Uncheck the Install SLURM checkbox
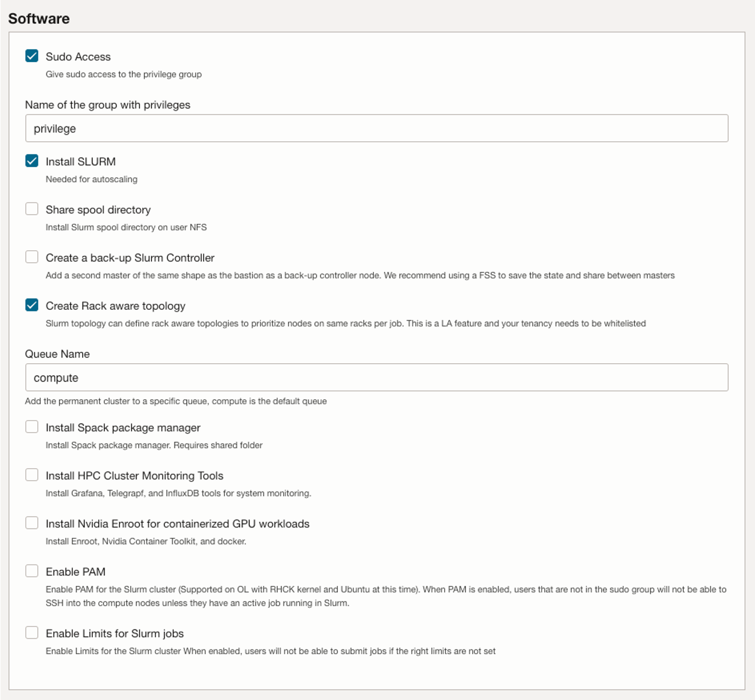The width and height of the screenshot is (755, 700). tap(32, 161)
